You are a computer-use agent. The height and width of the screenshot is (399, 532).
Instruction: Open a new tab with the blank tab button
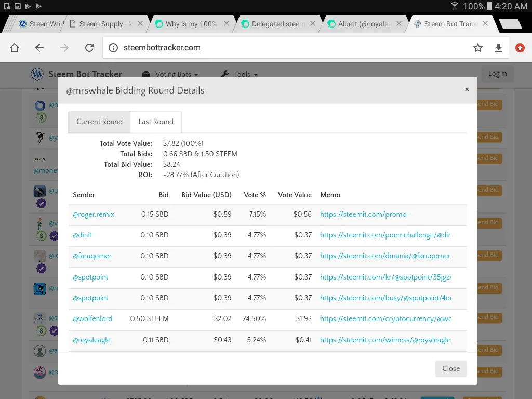point(510,24)
